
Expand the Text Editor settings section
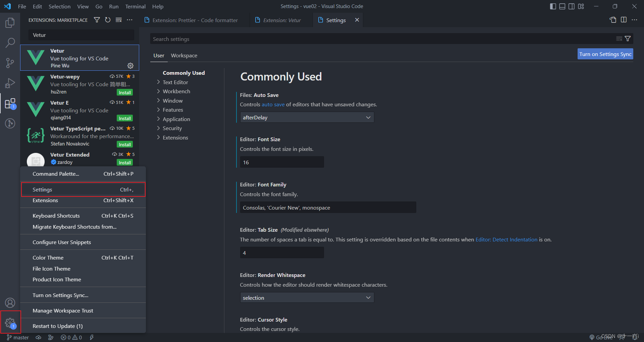coord(175,82)
